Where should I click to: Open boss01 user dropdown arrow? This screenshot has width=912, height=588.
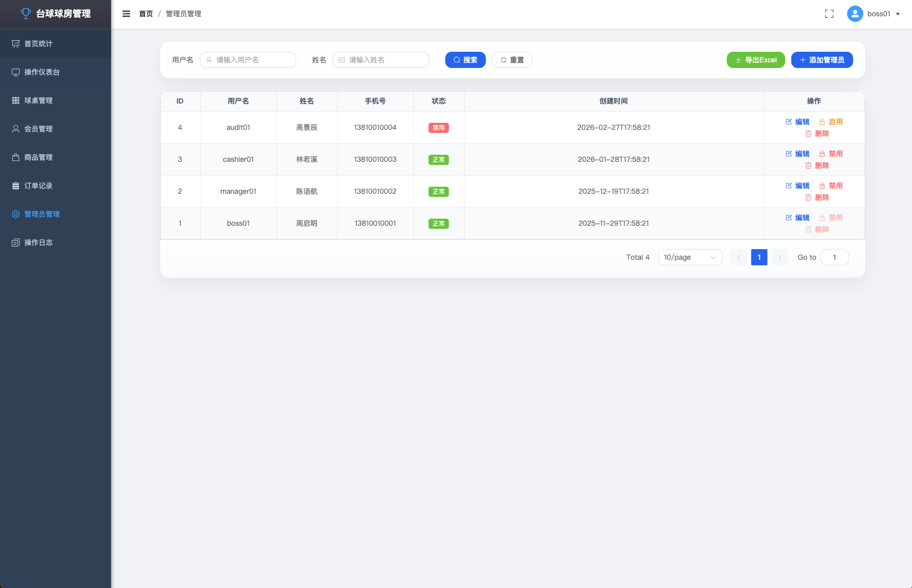pyautogui.click(x=898, y=14)
